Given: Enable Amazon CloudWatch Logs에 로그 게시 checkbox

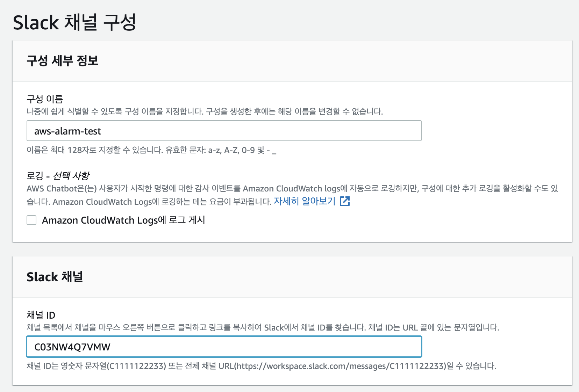Looking at the screenshot, I should click(31, 220).
